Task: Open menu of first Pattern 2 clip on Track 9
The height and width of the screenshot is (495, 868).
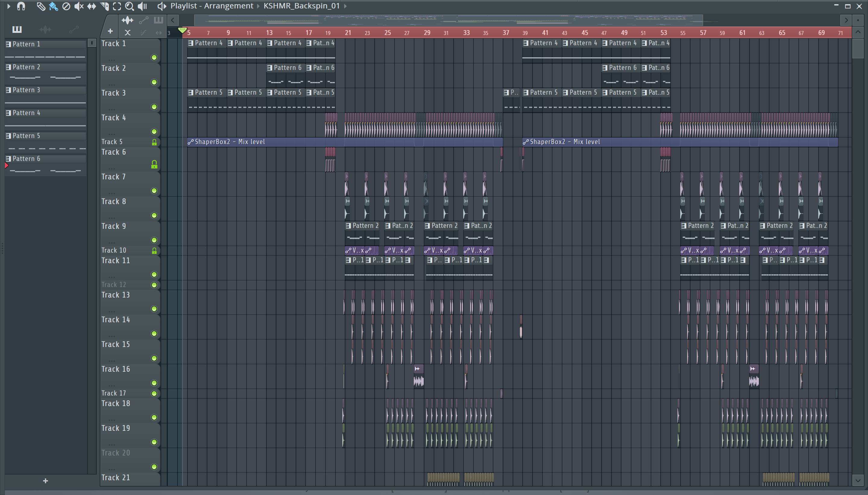Action: click(x=348, y=226)
